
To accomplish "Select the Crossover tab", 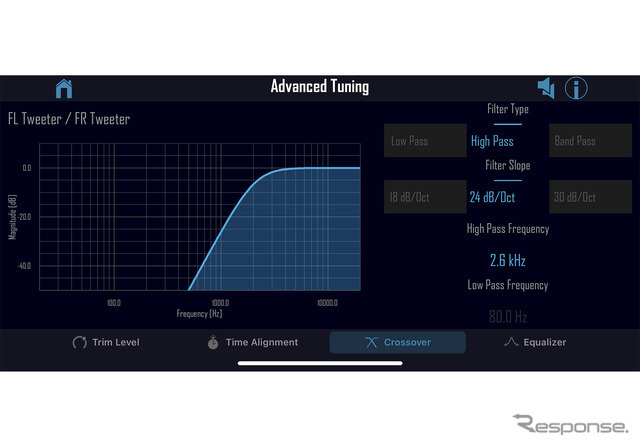I will (x=397, y=342).
